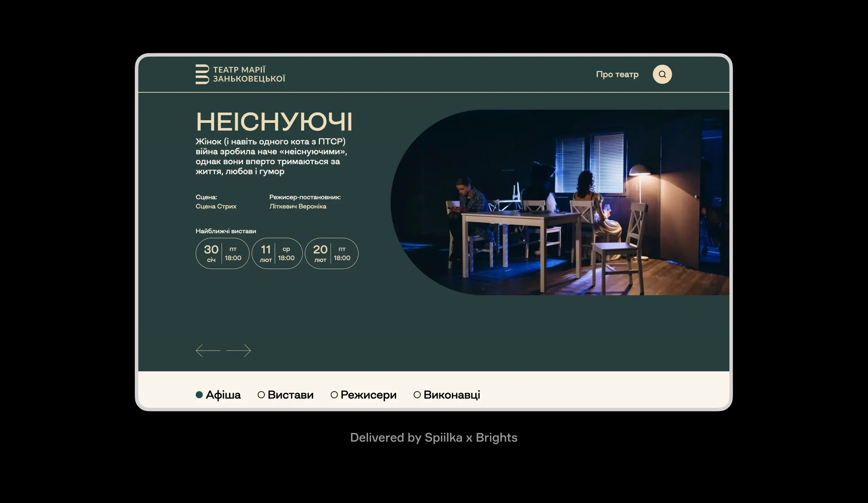This screenshot has height=503, width=868.
Task: Choose the 20 лют 18:00 show date
Action: click(x=332, y=254)
